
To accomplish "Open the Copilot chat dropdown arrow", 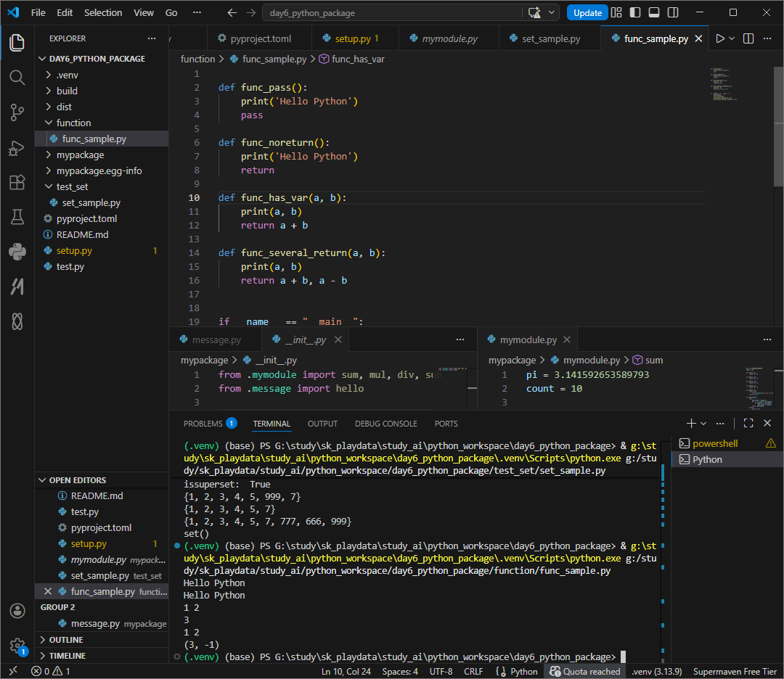I will 552,12.
